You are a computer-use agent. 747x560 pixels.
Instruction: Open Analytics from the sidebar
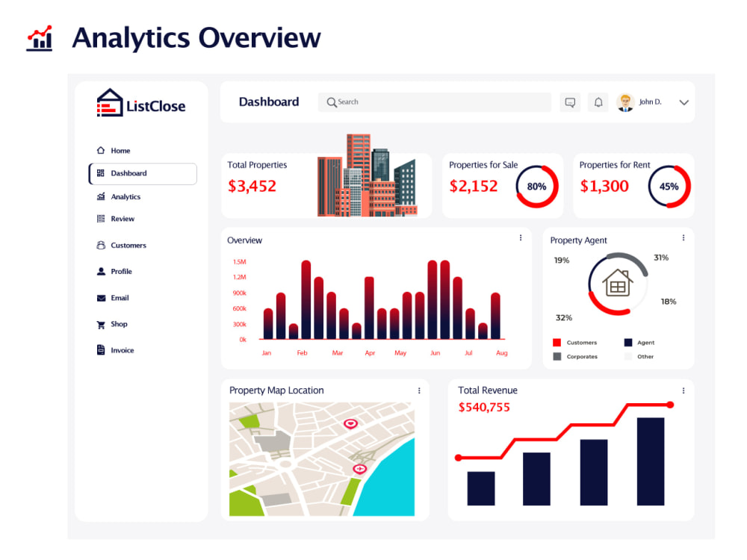125,196
